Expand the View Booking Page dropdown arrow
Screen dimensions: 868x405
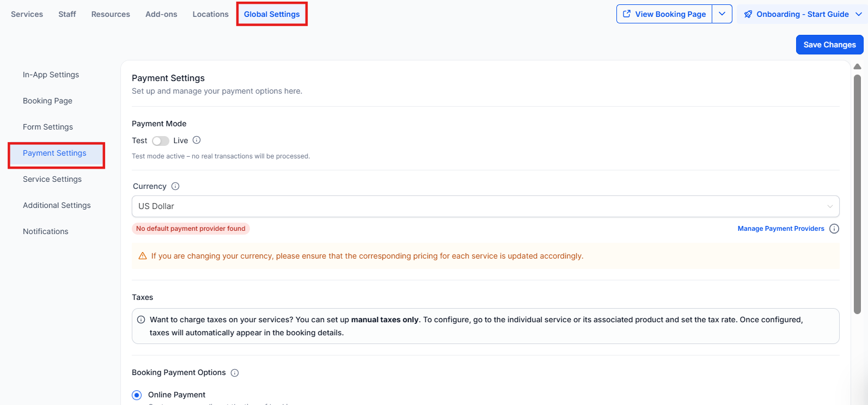click(x=722, y=14)
